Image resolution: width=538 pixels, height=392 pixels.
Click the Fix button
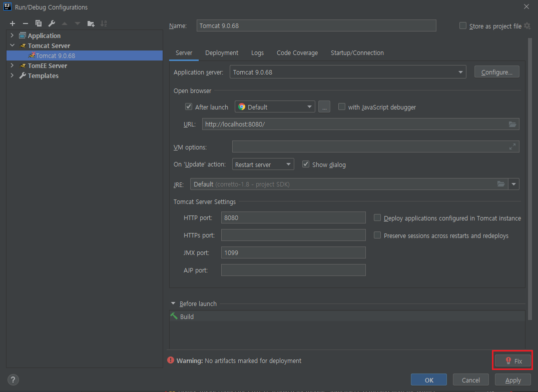tap(513, 360)
